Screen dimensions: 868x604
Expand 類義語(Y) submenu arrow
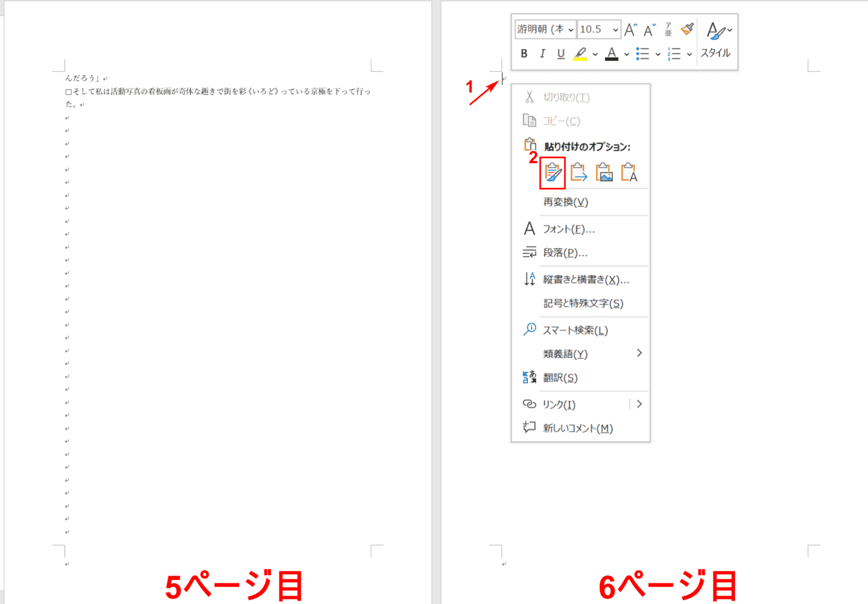pos(639,353)
